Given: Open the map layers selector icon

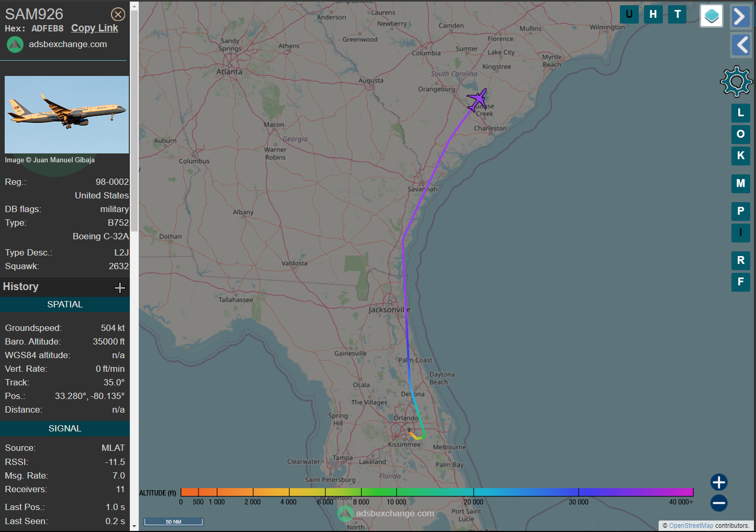Looking at the screenshot, I should 711,16.
